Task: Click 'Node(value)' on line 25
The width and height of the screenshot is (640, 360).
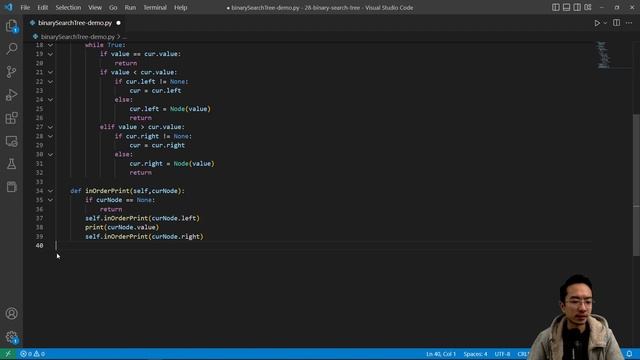Action: click(x=190, y=109)
